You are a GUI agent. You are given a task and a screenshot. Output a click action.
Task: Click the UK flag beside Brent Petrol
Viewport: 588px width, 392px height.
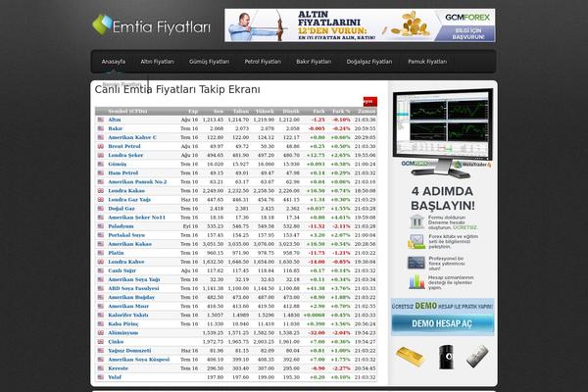point(101,146)
